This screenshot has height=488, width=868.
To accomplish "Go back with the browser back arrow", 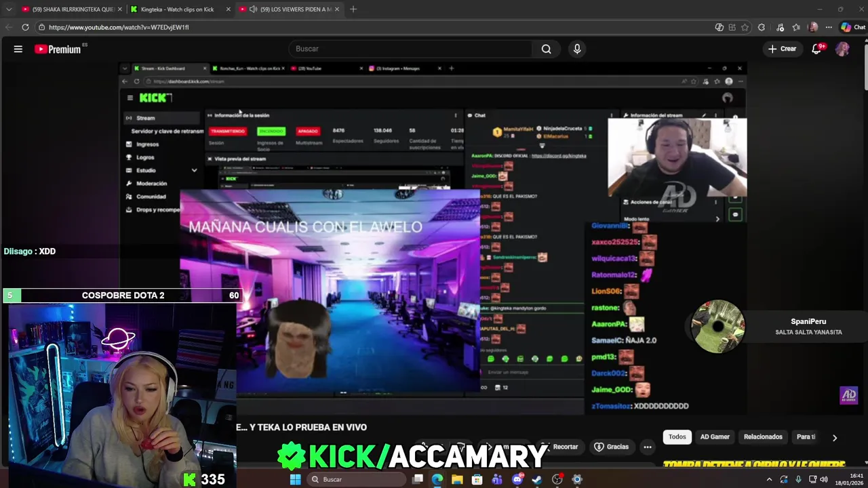I will [x=8, y=27].
